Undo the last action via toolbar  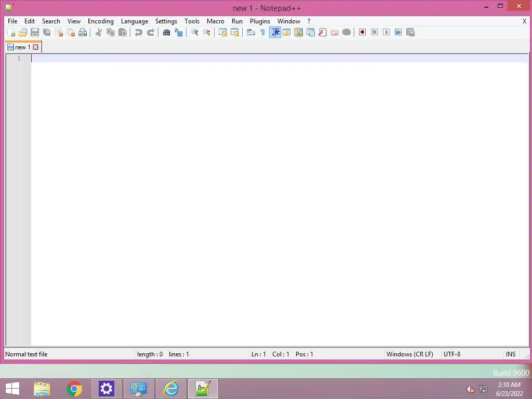pos(138,32)
